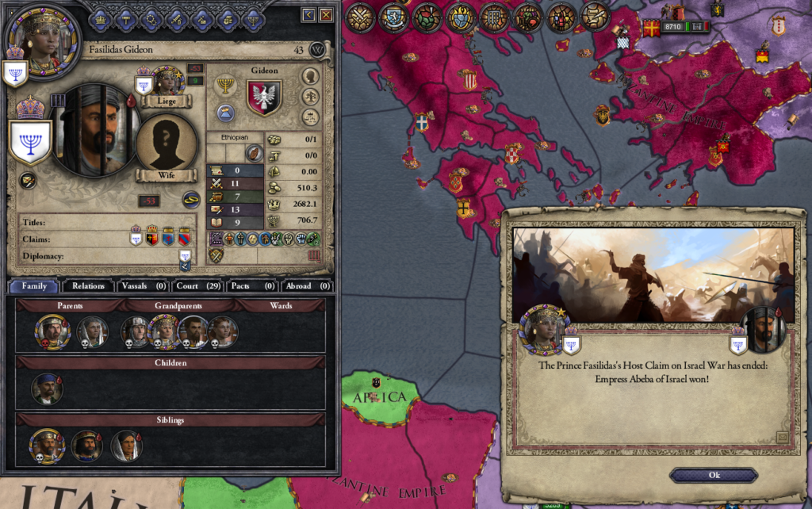Open the Military sword icon
Screen dimensions: 812x509
(177, 20)
